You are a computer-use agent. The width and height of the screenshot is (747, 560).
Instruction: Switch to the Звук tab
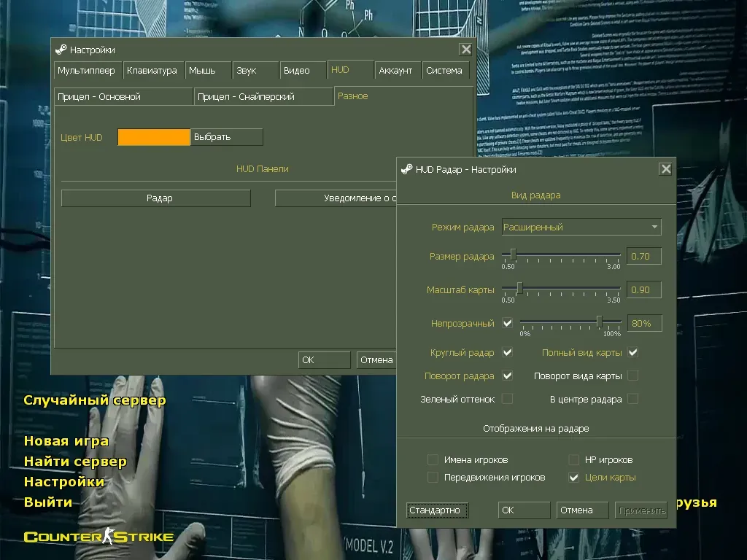coord(255,71)
